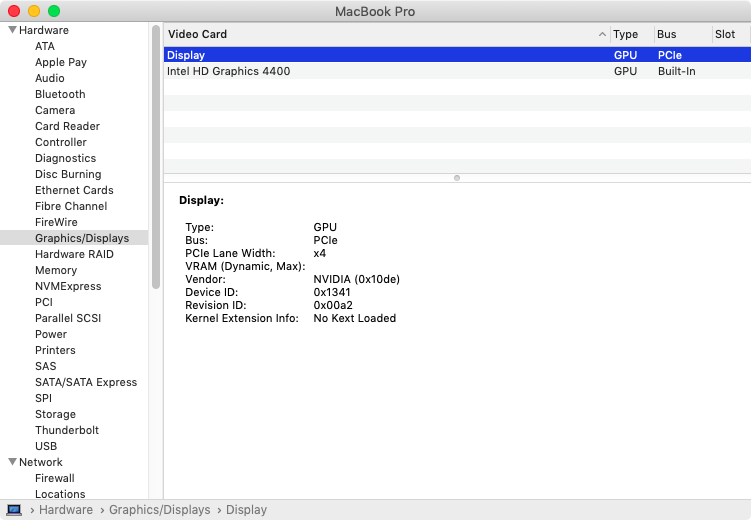Click the 'Display:' detail heading
The height and width of the screenshot is (520, 751).
(x=201, y=200)
